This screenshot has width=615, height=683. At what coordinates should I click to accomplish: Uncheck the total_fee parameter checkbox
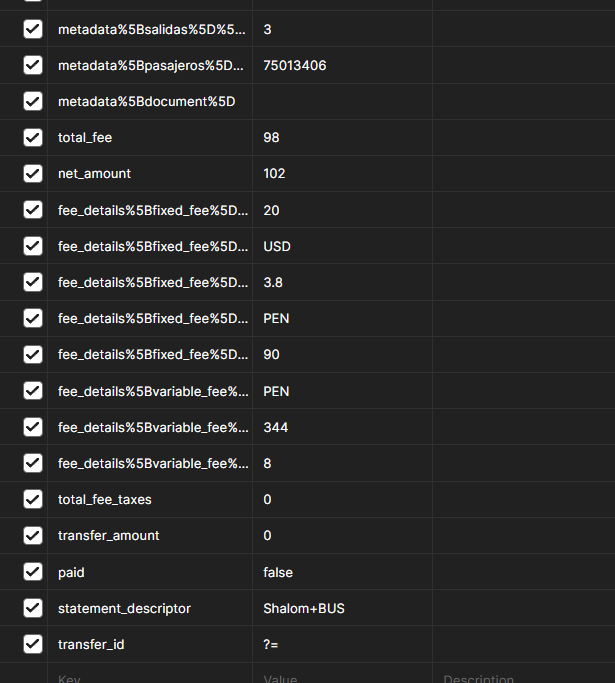33,137
